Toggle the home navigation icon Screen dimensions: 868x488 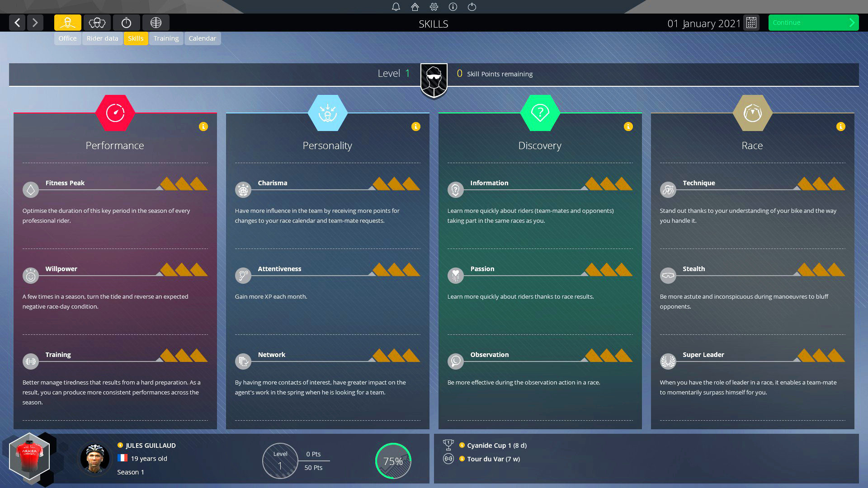point(414,7)
